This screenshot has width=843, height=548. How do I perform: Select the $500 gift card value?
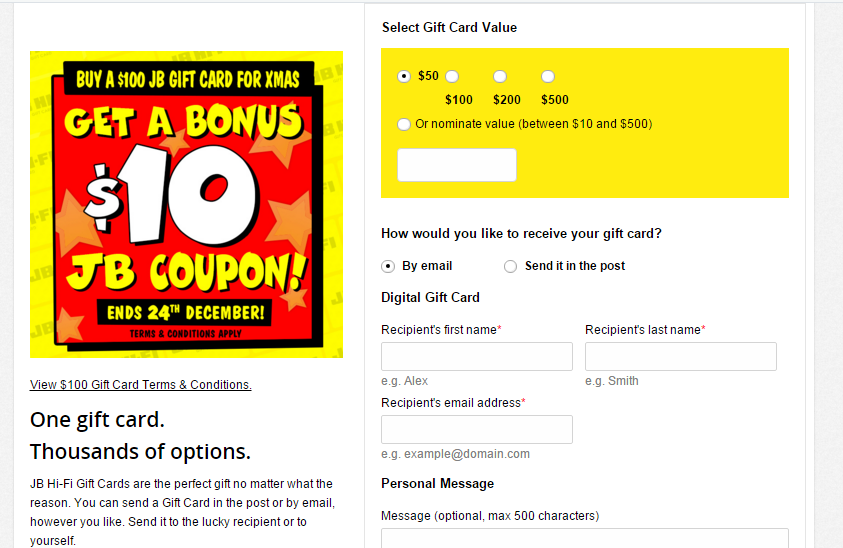click(x=548, y=76)
